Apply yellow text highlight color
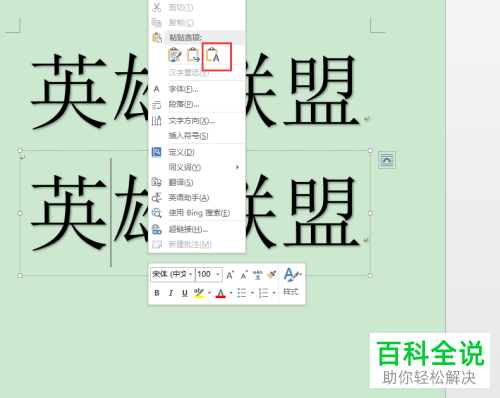 (199, 293)
